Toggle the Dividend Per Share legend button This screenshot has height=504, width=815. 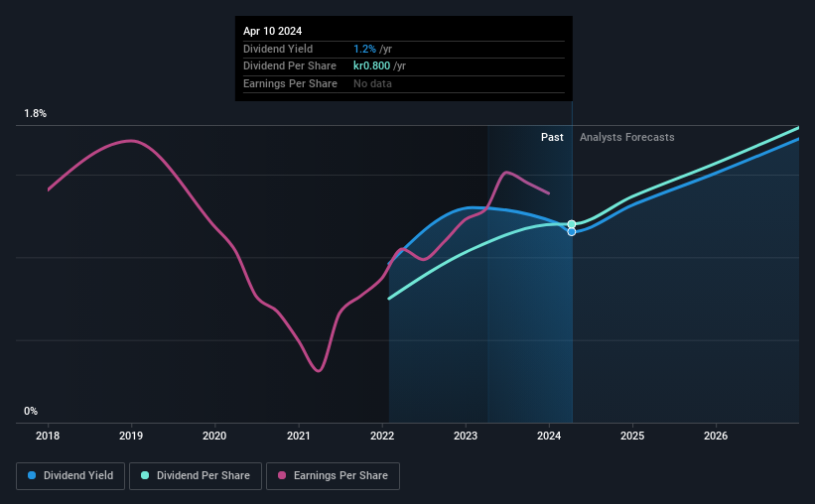point(196,476)
